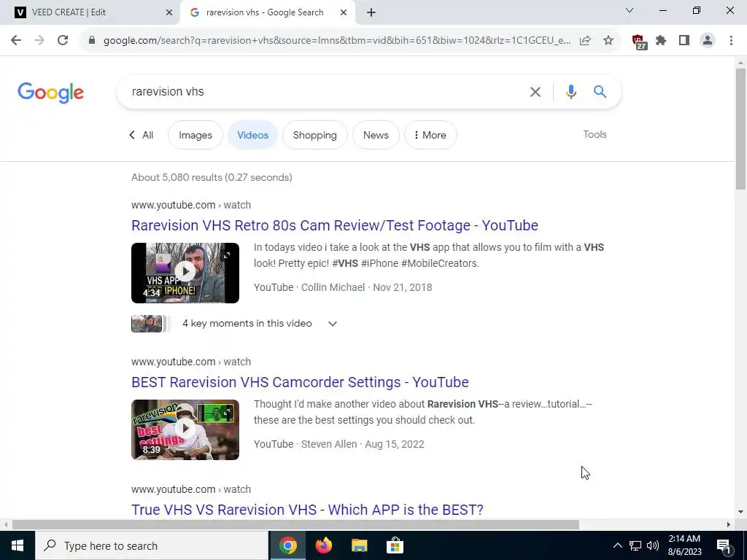
Task: Share this page from the address bar
Action: (585, 41)
